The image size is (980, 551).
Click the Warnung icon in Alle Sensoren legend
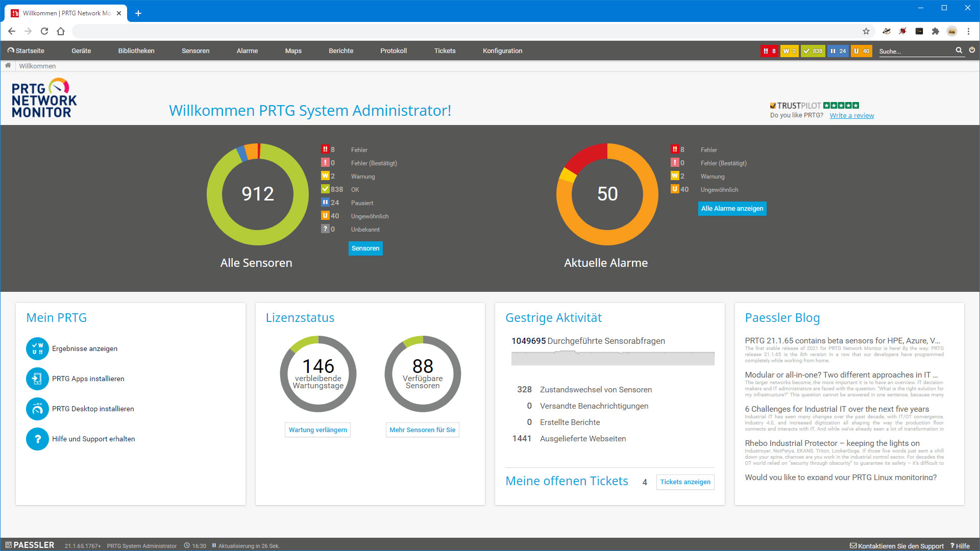[325, 176]
